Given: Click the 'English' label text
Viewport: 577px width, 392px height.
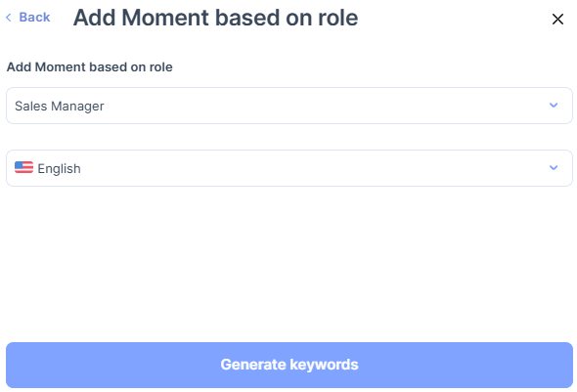Looking at the screenshot, I should [x=59, y=168].
